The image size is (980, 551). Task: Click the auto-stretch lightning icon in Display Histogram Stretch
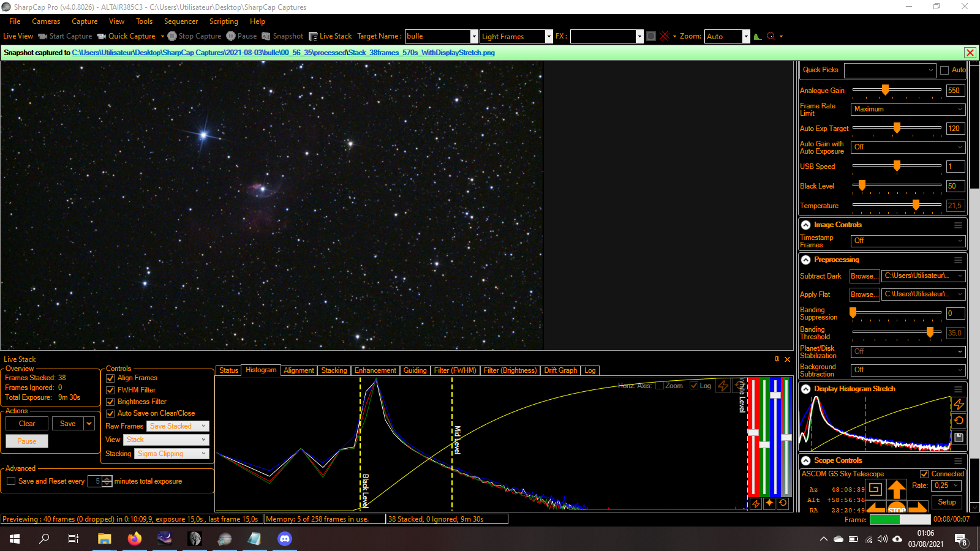pos(959,405)
